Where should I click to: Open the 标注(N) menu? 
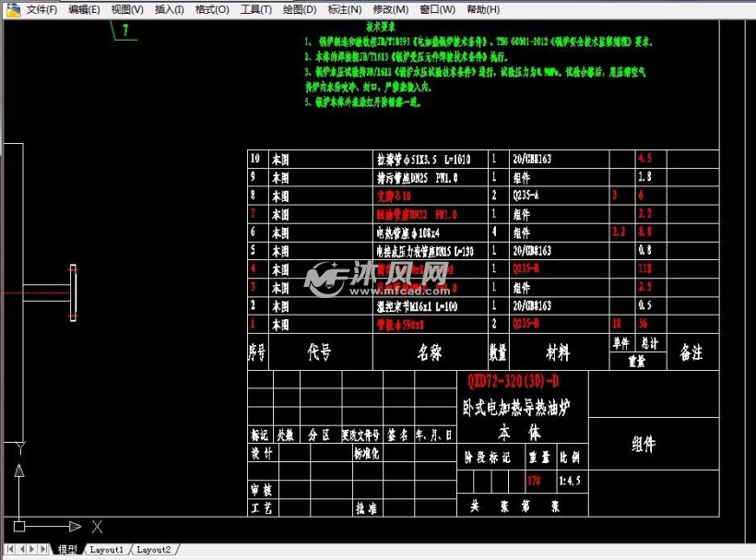click(x=344, y=9)
